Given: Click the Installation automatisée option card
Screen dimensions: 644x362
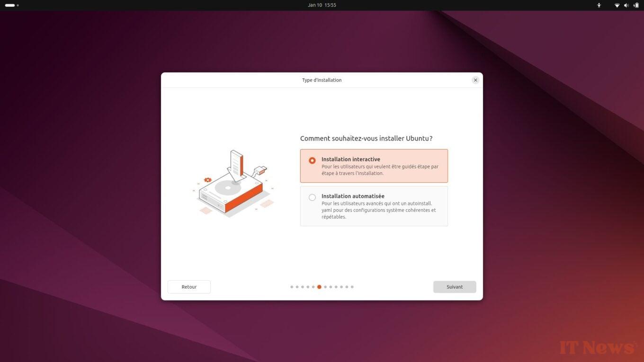Looking at the screenshot, I should pos(374,206).
